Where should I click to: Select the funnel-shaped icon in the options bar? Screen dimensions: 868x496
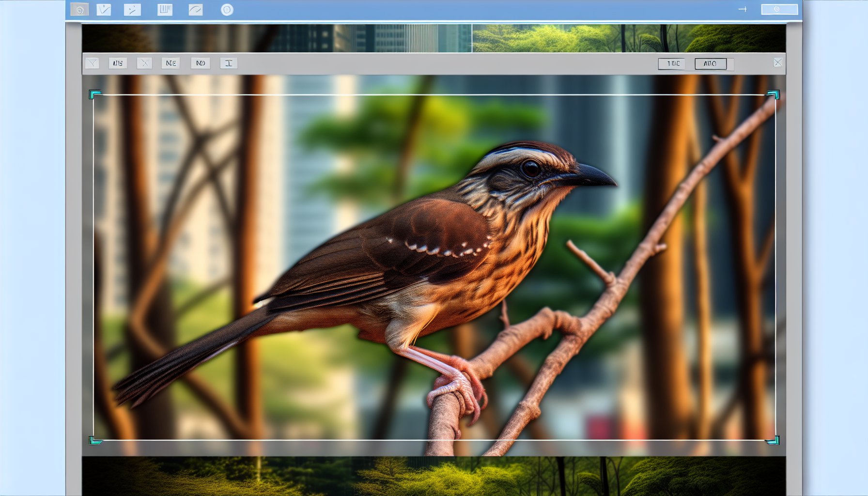coord(92,63)
